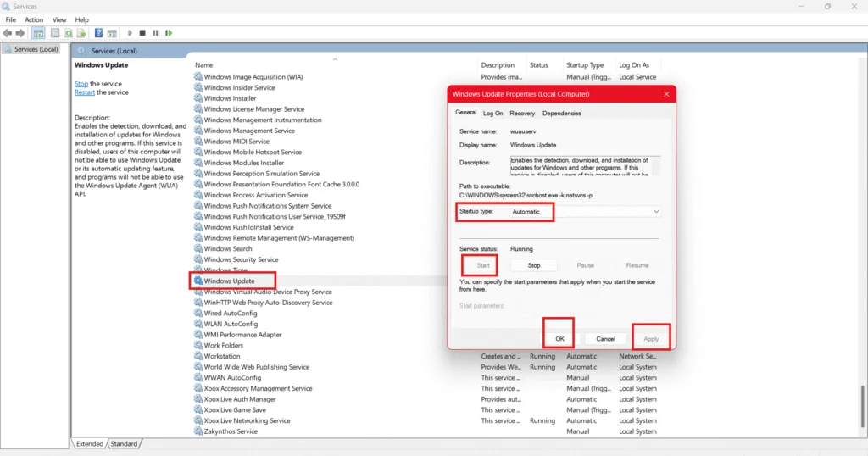Viewport: 868px width, 456px height.
Task: Toggle the Show/Hide Console Tree toolbar icon
Action: pyautogui.click(x=38, y=33)
